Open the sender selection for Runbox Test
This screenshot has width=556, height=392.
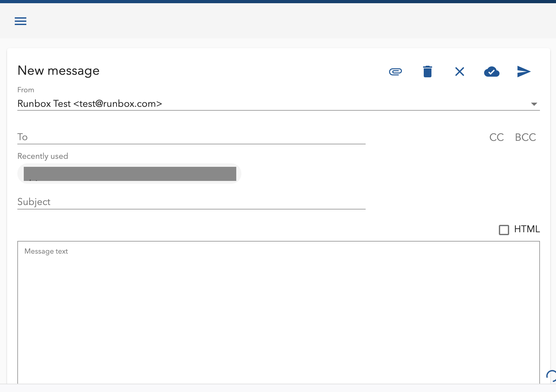534,104
